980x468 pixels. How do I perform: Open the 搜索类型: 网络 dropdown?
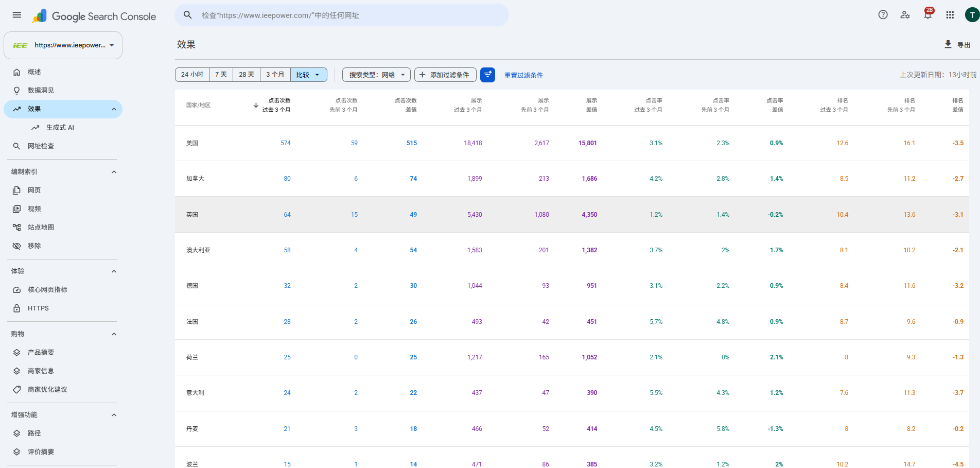(x=377, y=75)
